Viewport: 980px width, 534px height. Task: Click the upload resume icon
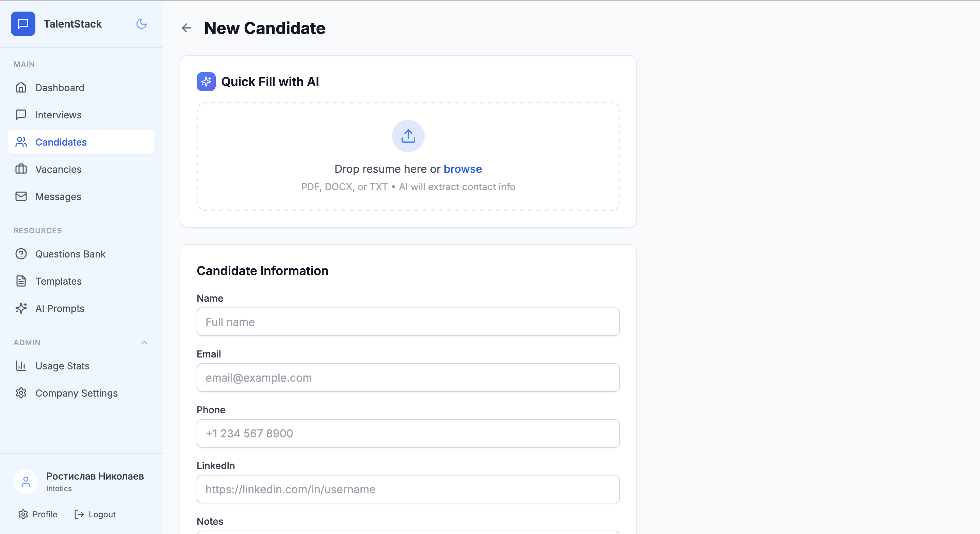408,136
